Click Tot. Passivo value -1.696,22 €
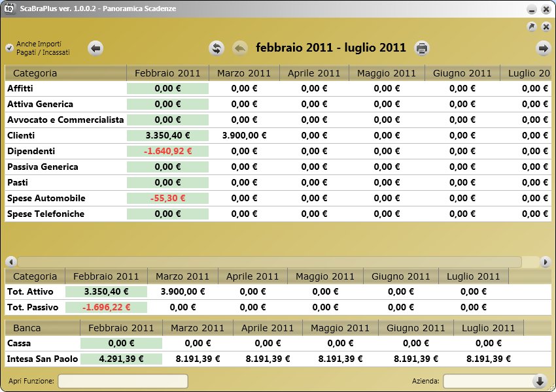The height and width of the screenshot is (392, 556). pyautogui.click(x=107, y=307)
